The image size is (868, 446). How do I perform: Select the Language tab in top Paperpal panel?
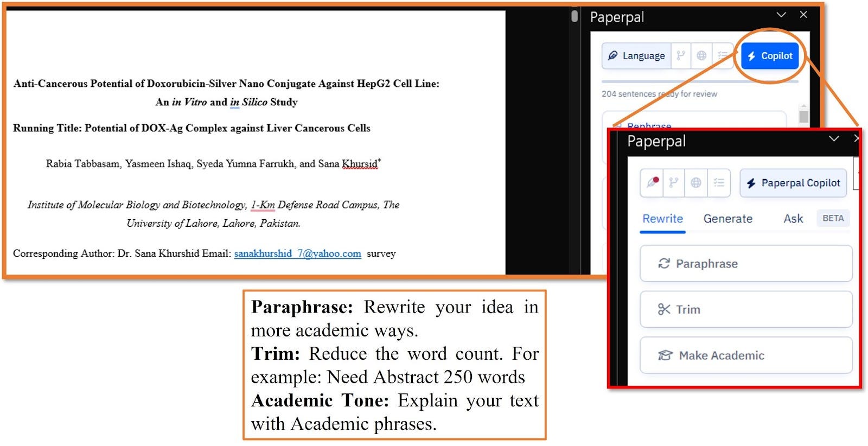click(x=636, y=56)
